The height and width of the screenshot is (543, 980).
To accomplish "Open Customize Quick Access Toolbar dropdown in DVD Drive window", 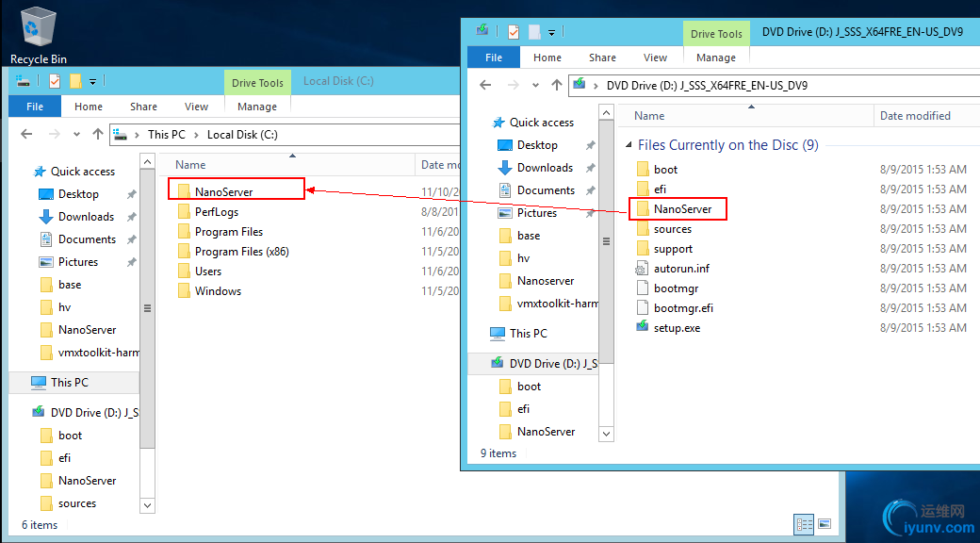I will pos(551,33).
